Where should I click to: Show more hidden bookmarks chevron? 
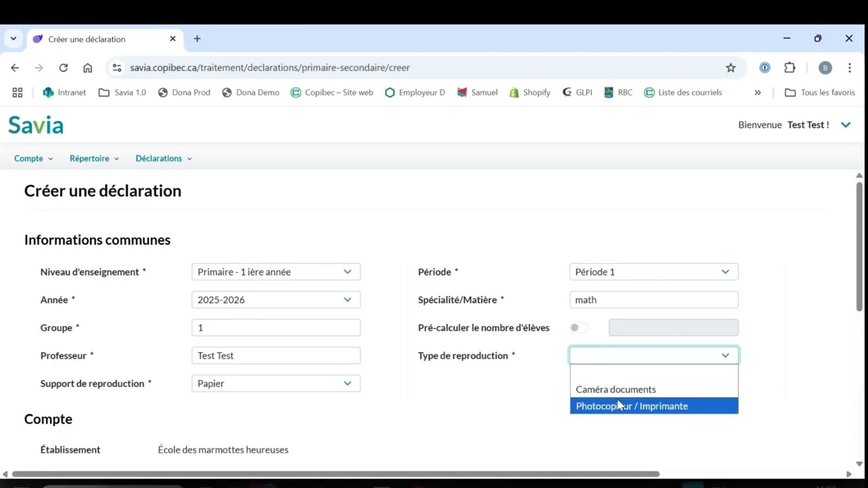(x=757, y=92)
